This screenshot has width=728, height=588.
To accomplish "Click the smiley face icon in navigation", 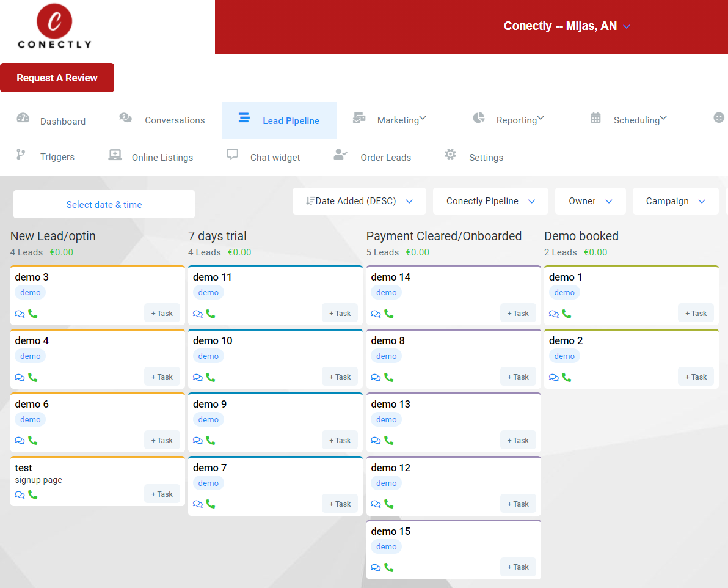I will point(719,117).
